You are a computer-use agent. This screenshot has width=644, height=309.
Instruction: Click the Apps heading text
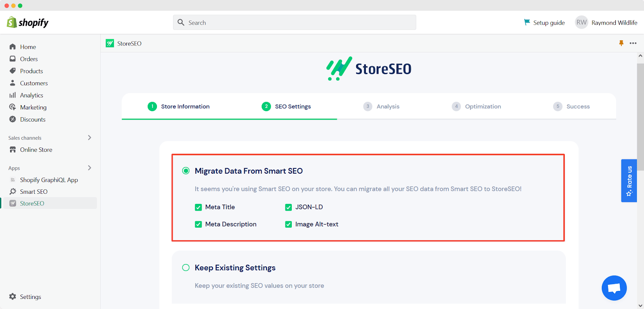point(14,168)
